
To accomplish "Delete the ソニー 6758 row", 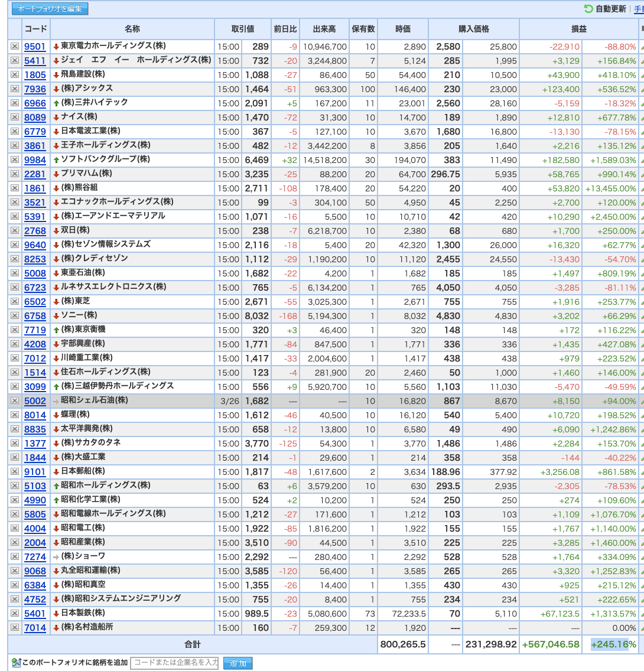I will pos(15,315).
